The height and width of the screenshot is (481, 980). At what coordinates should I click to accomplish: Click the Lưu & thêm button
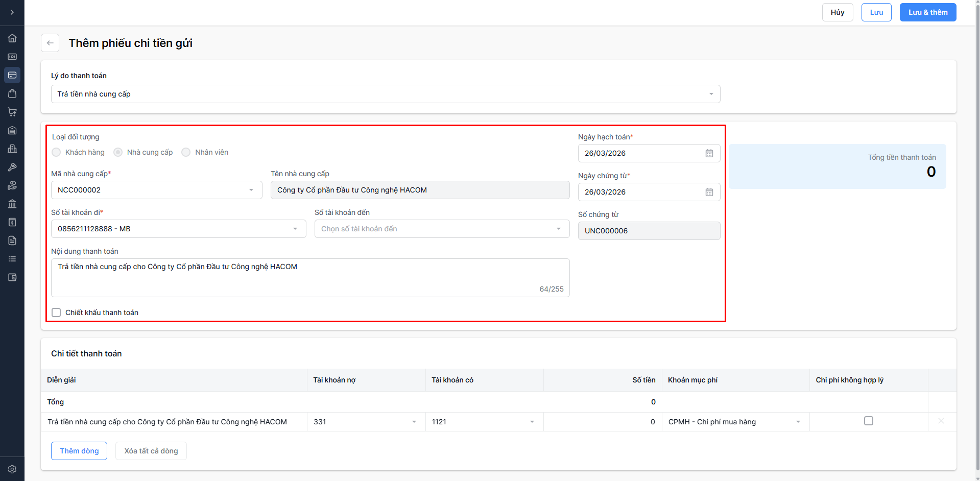927,12
